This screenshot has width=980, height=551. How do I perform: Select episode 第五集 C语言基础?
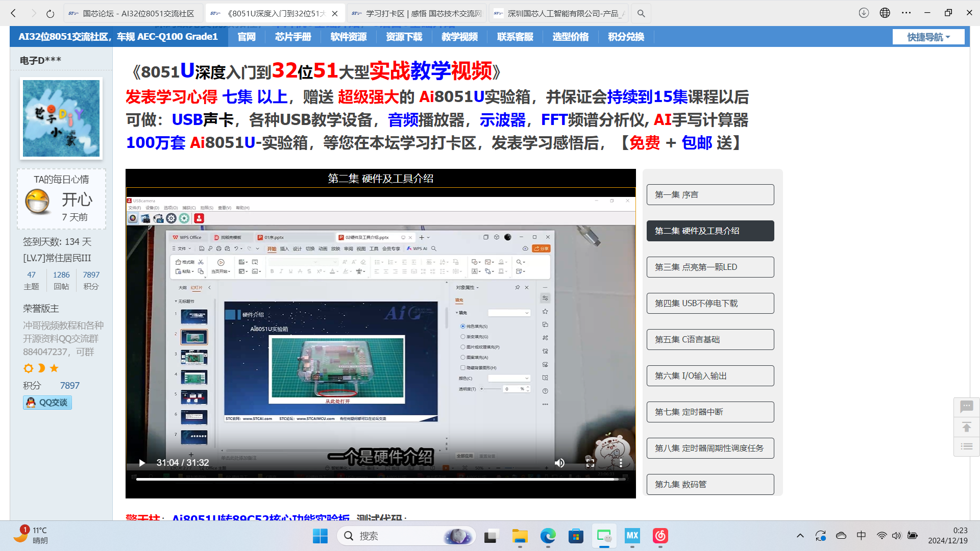pyautogui.click(x=710, y=339)
